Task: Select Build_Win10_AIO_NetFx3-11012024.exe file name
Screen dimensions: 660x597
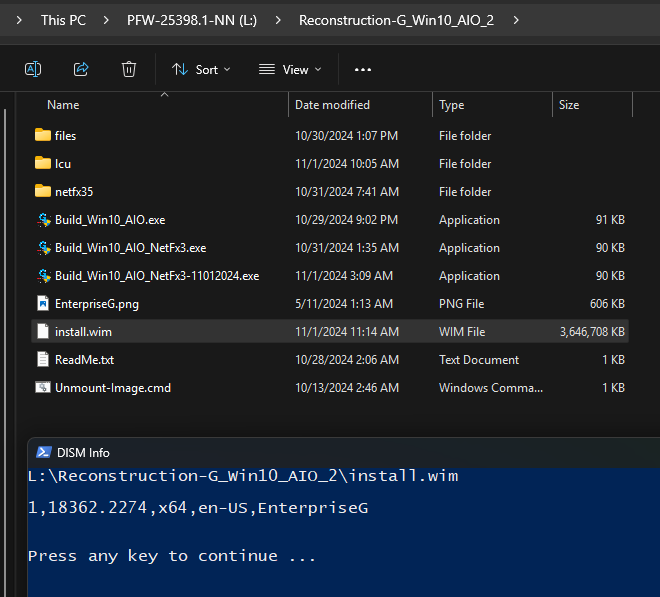Action: [x=157, y=276]
